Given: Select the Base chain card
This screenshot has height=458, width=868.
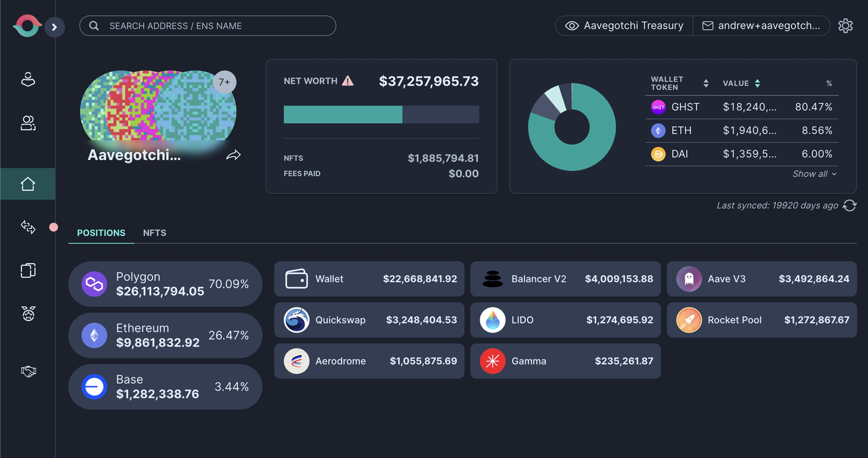Looking at the screenshot, I should (x=165, y=387).
